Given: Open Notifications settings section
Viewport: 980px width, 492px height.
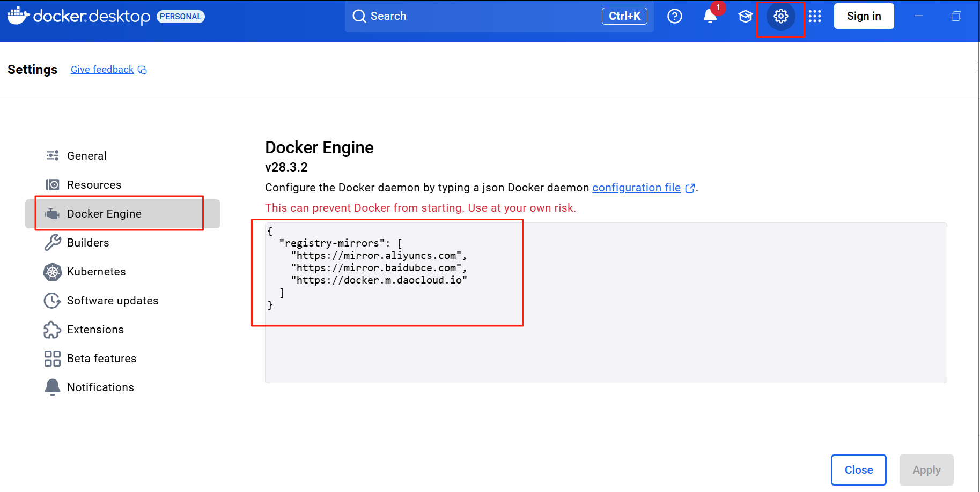Looking at the screenshot, I should pyautogui.click(x=122, y=387).
